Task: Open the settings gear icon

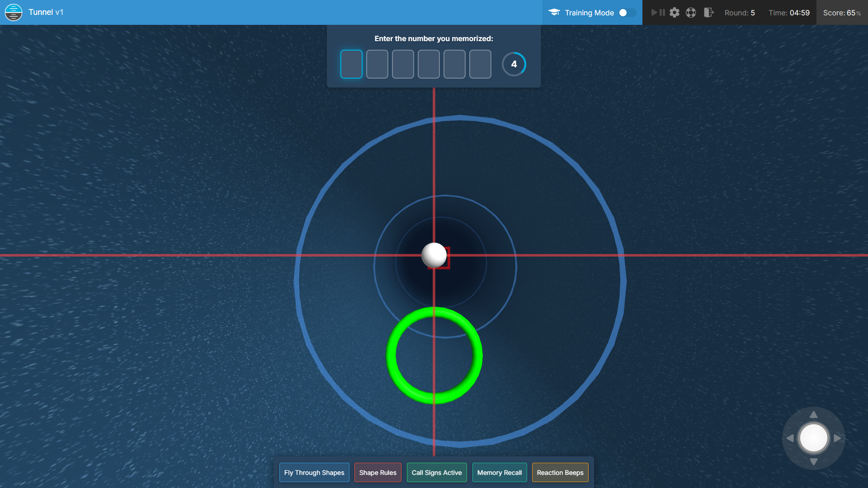Action: [x=675, y=13]
